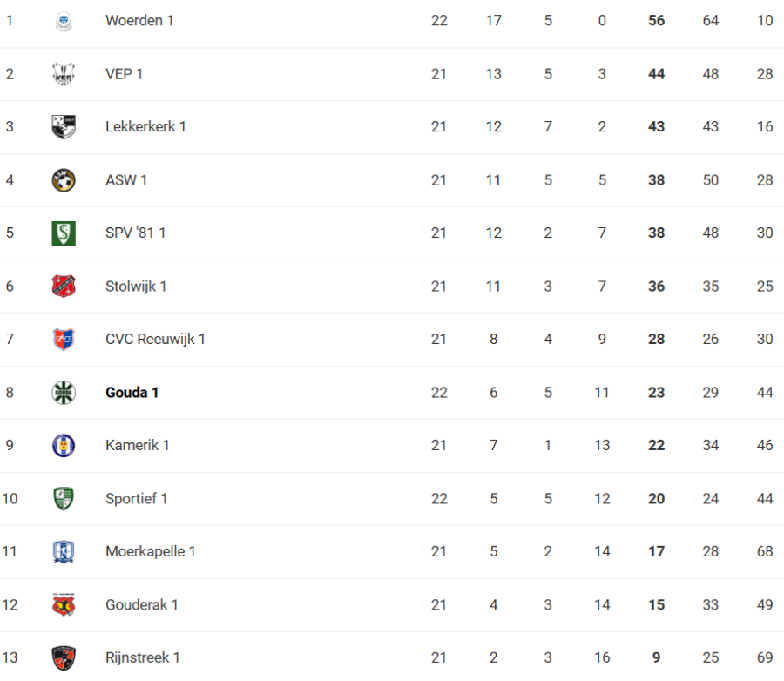Click the green SPV '81 logo
Screen dimensions: 784x681
(x=64, y=233)
